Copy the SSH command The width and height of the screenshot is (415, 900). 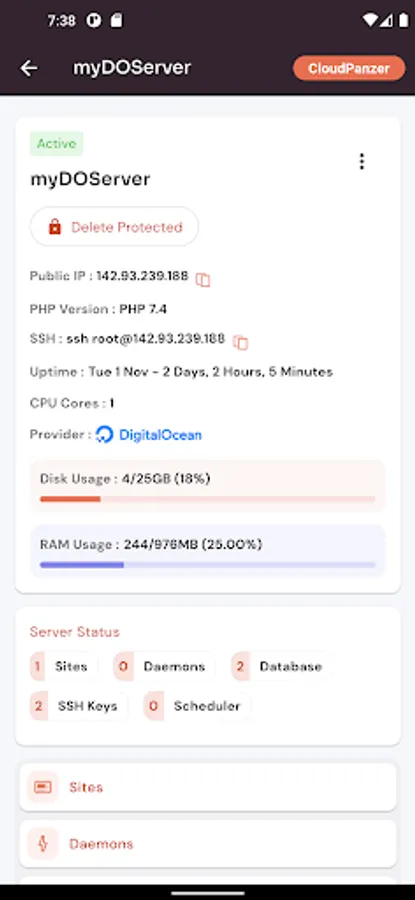tap(240, 343)
